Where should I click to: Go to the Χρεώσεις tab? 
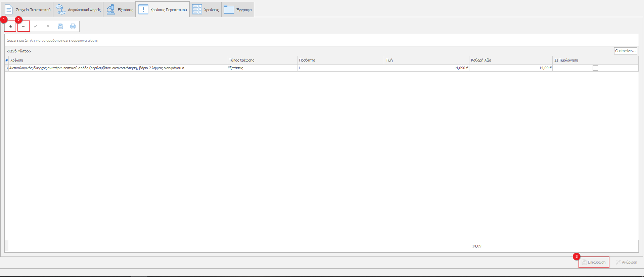[206, 10]
